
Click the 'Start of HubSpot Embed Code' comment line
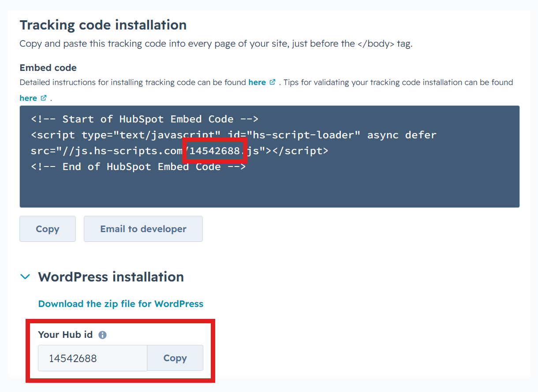coord(145,119)
